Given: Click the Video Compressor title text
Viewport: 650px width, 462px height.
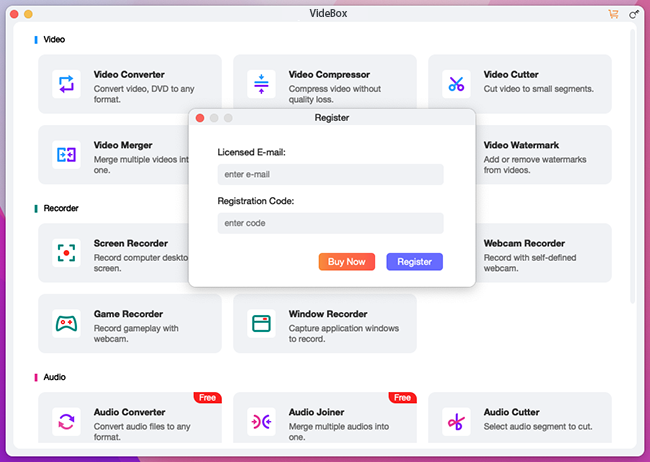Looking at the screenshot, I should (x=329, y=75).
